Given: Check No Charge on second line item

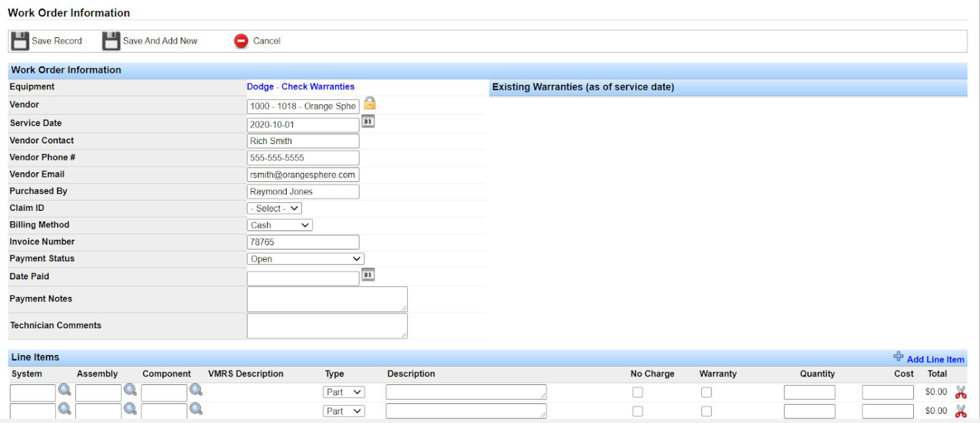Looking at the screenshot, I should (637, 411).
